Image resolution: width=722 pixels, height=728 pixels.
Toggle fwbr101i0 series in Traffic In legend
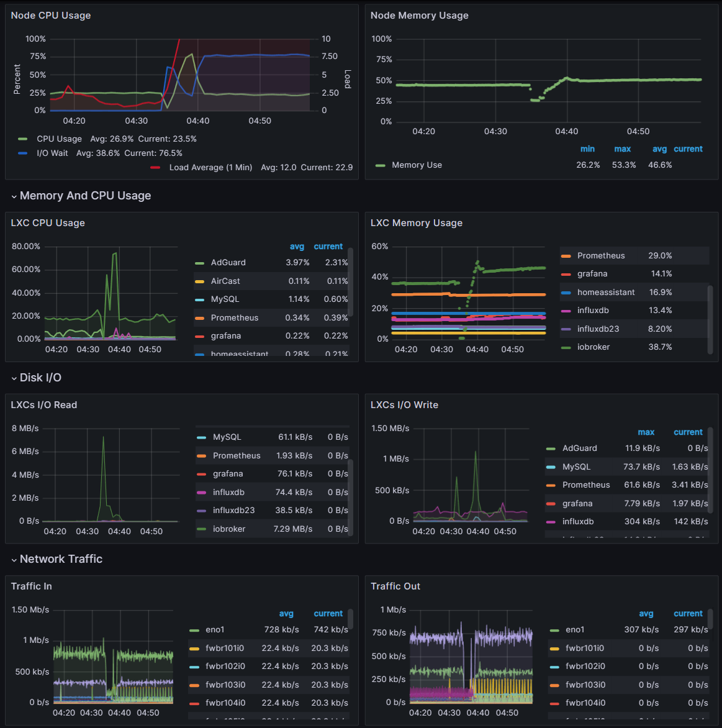(225, 648)
